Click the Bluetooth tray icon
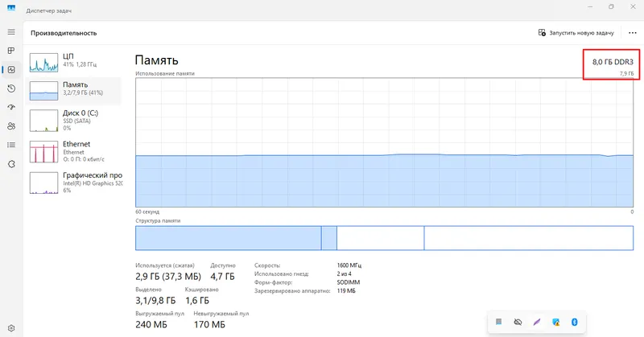 (574, 322)
